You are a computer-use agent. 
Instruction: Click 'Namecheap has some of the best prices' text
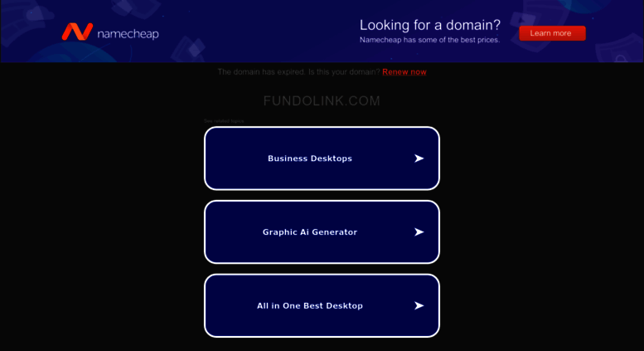coord(429,40)
